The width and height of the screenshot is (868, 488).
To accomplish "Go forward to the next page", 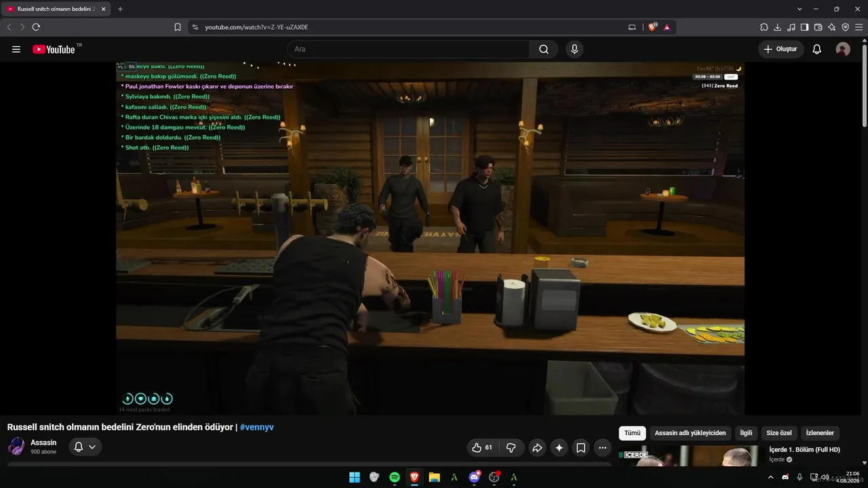I will coord(22,27).
